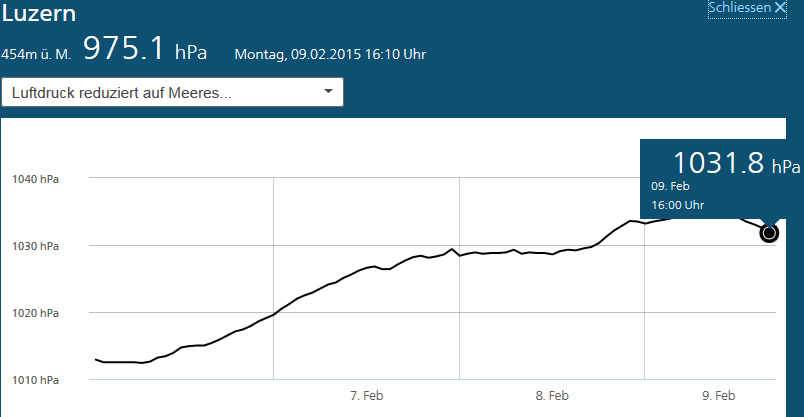Click the 1030 hPa axis label
The width and height of the screenshot is (804, 417).
[35, 246]
